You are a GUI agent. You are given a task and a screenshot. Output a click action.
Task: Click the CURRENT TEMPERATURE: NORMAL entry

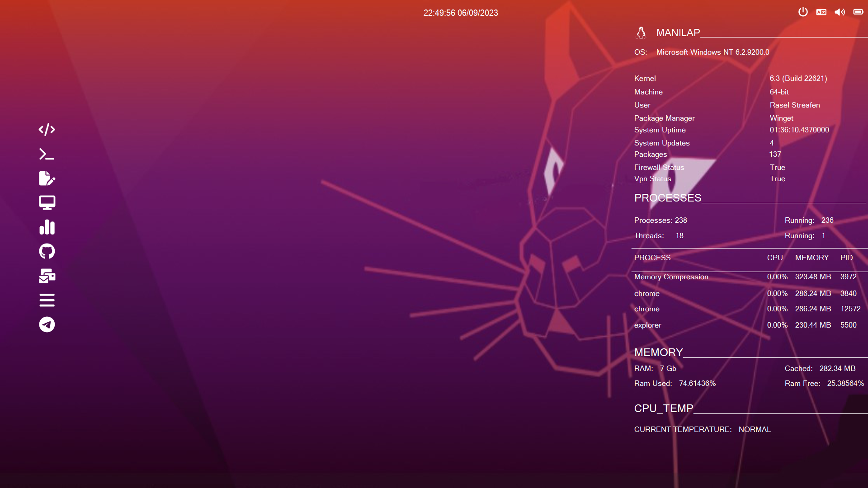coord(702,430)
